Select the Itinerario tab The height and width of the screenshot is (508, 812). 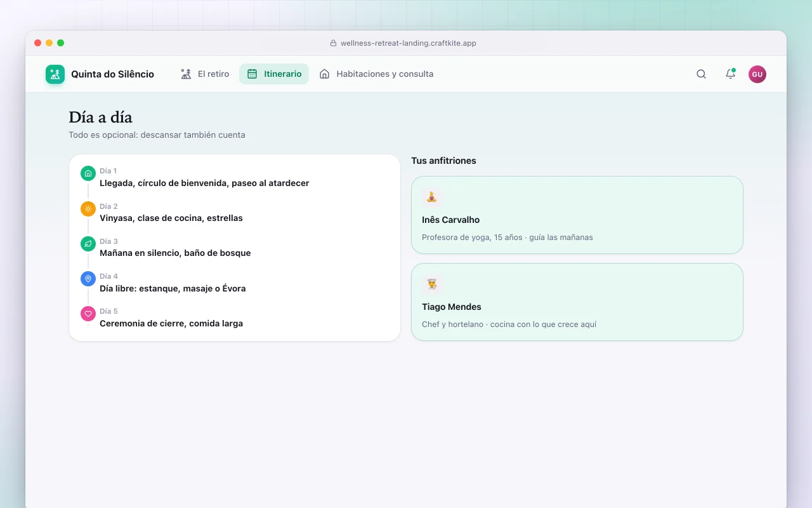[x=274, y=74]
